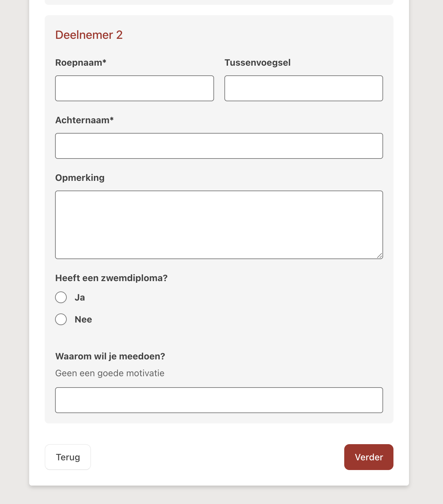Focus the Tussenvoegsel text box
Viewport: 443px width, 504px height.
[303, 88]
